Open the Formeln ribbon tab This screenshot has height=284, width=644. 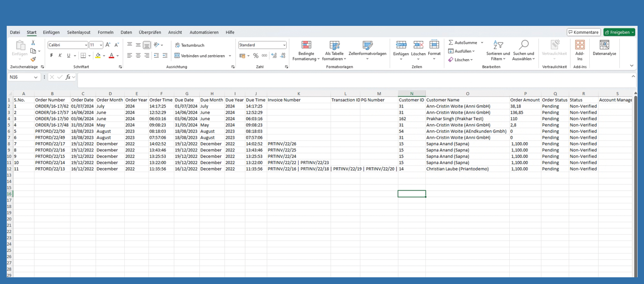[x=105, y=32]
